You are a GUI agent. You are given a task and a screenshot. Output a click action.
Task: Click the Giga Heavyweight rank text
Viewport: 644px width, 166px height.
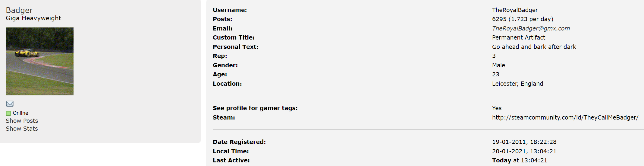click(33, 18)
